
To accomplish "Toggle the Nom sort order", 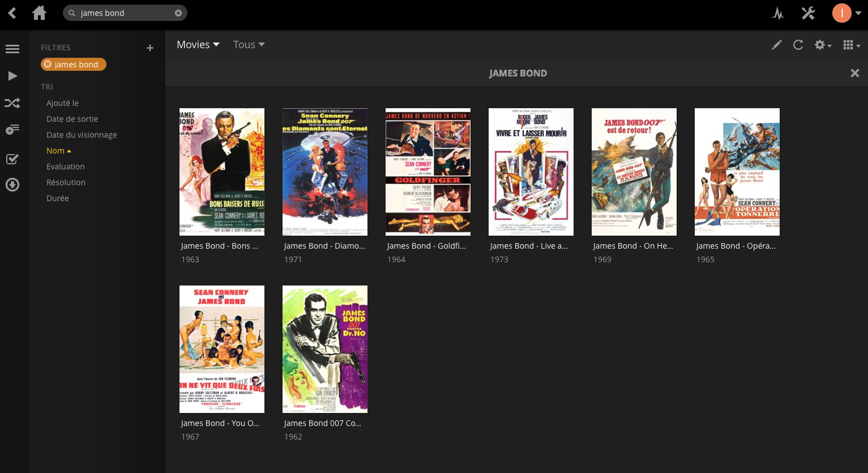I will (58, 151).
